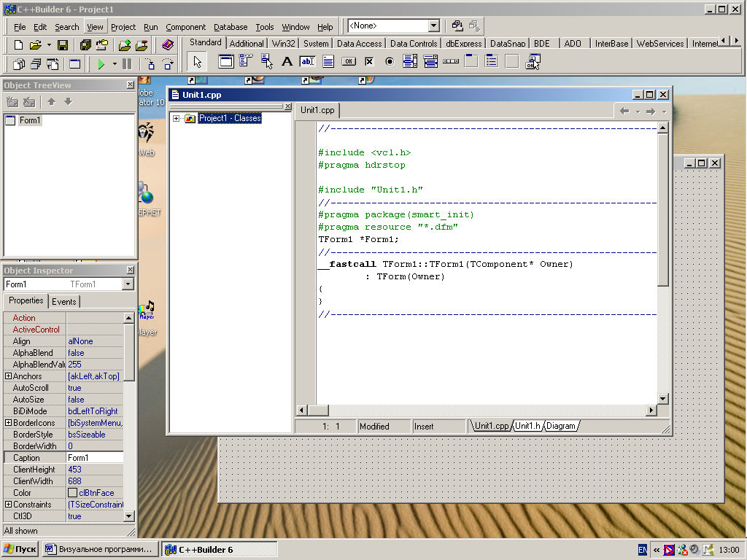Open Object Inspector Form1 component dropdown

coord(128,284)
